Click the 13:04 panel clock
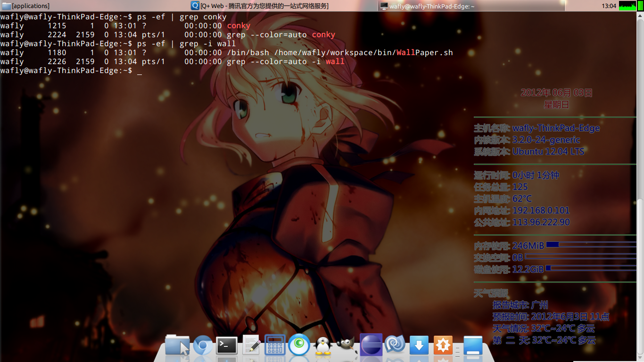The image size is (644, 362). click(x=609, y=6)
